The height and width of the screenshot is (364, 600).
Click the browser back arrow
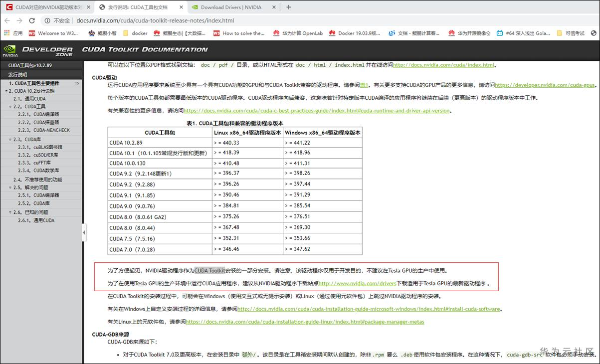pyautogui.click(x=8, y=21)
